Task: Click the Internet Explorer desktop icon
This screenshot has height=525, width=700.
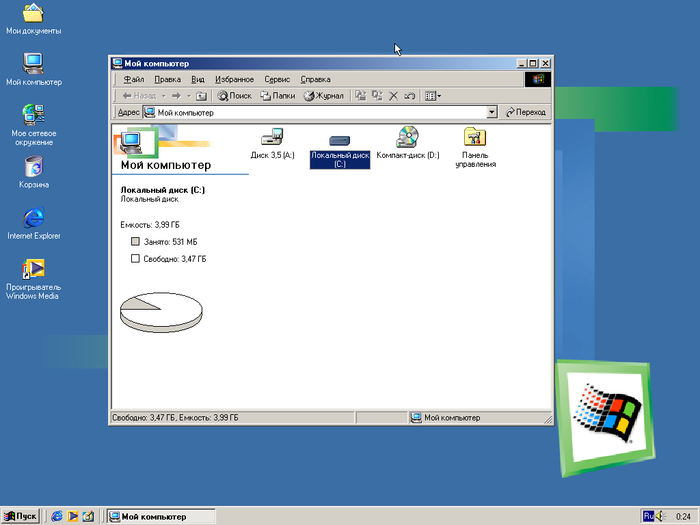Action: coord(33,218)
